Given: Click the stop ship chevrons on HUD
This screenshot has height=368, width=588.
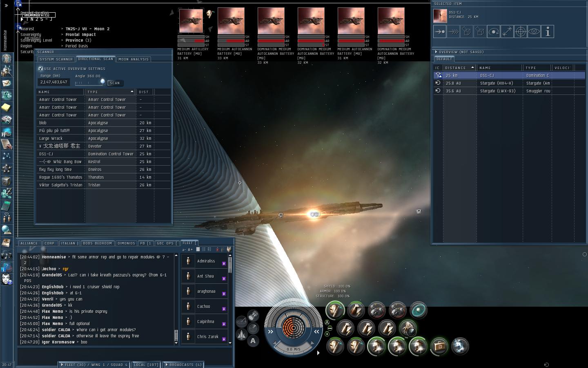Looking at the screenshot, I should pos(270,332).
